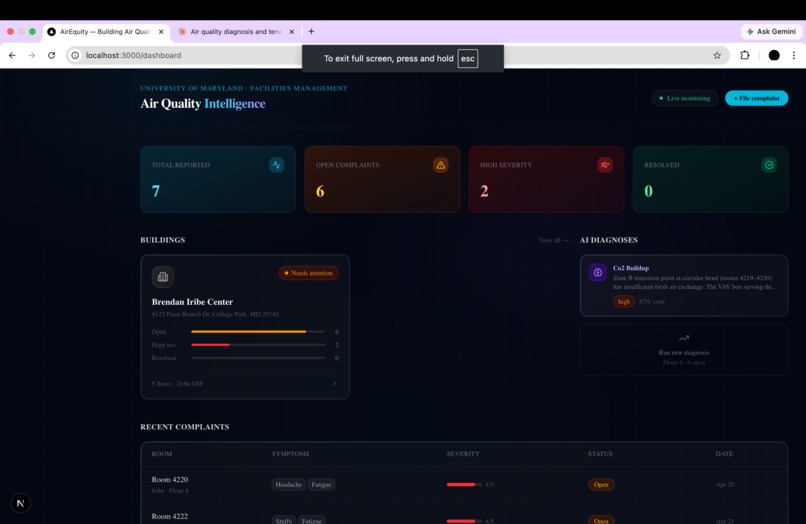Click the resolved value 0
The height and width of the screenshot is (524, 806).
[648, 191]
